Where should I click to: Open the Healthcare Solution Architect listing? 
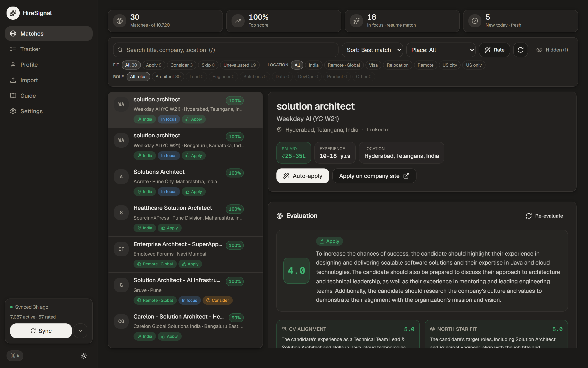click(x=185, y=218)
